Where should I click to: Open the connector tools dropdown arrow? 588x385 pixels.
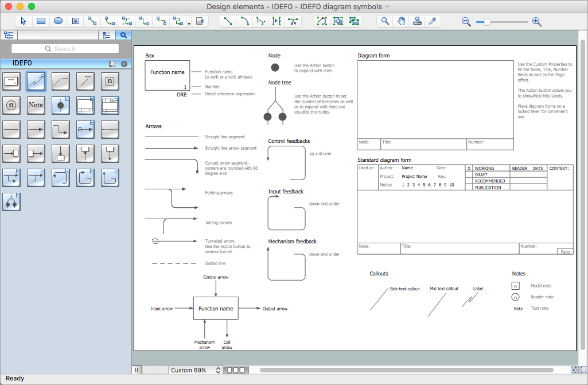coord(189,24)
